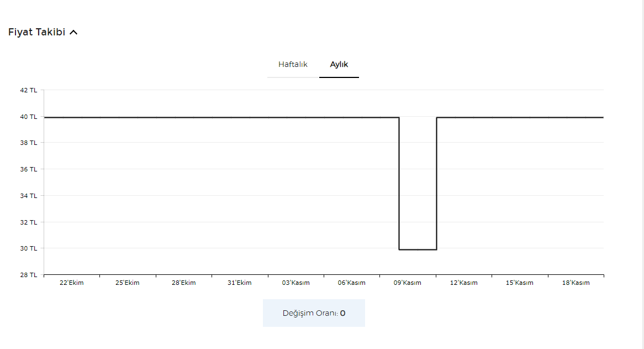The image size is (644, 349).
Task: Click the 28'Ekim axis label
Action: (x=183, y=283)
